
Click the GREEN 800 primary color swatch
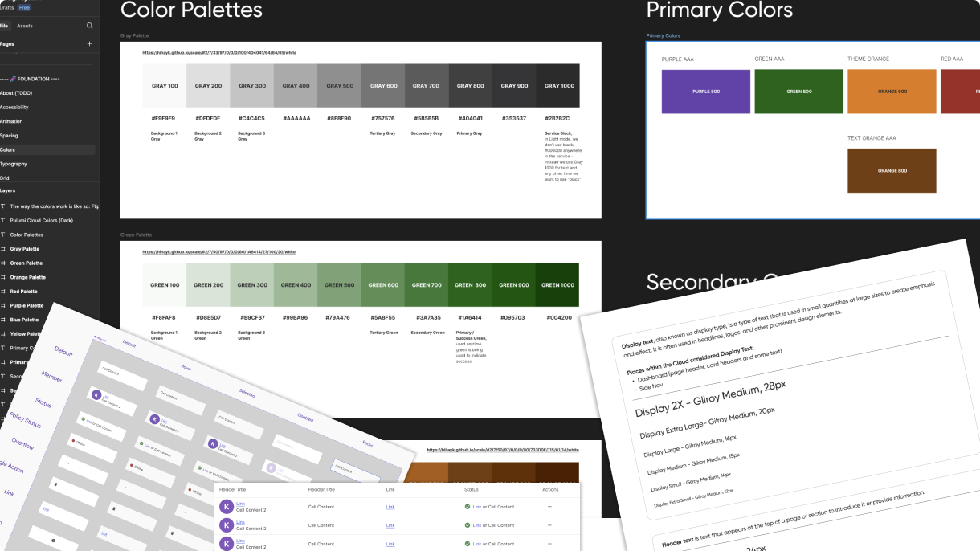(x=799, y=92)
